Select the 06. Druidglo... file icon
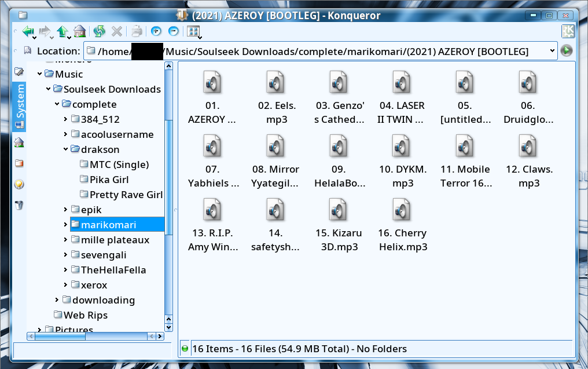The image size is (588, 369). tap(528, 82)
